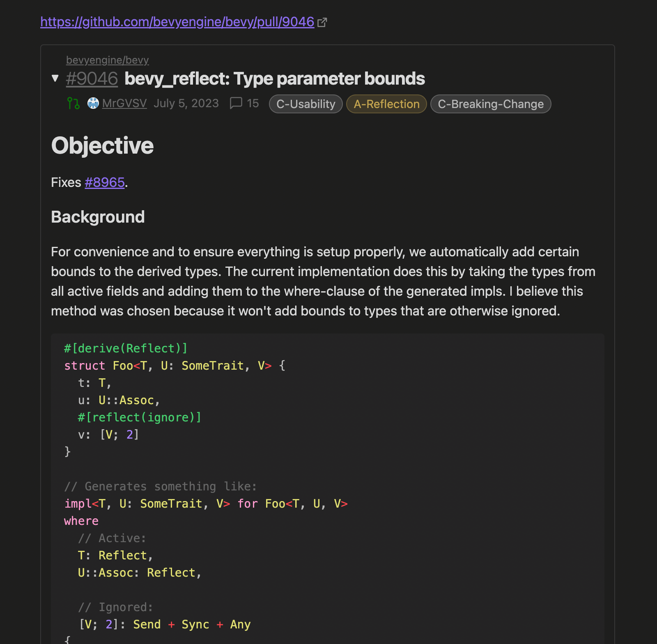Click the comments speech bubble icon

236,103
